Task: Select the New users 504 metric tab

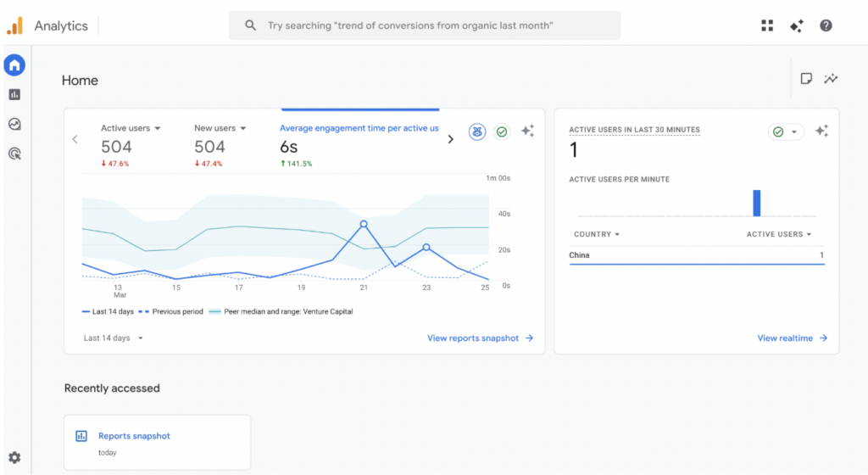Action: point(220,145)
